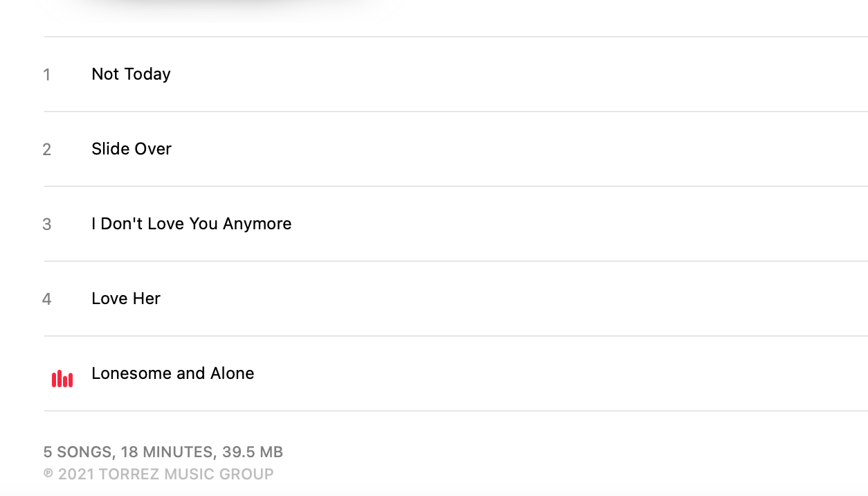Click the Lonesome and Alone title
Image resolution: width=868 pixels, height=496 pixels.
click(x=172, y=373)
